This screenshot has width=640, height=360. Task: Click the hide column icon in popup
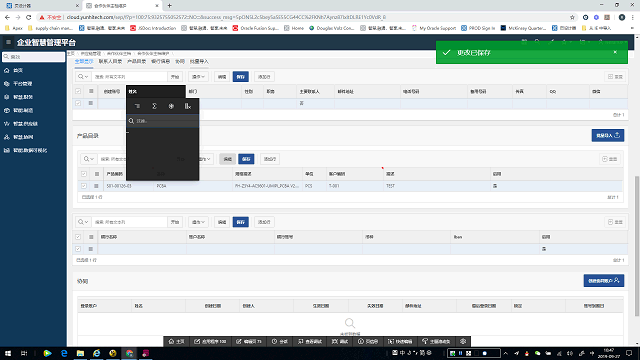[188, 106]
